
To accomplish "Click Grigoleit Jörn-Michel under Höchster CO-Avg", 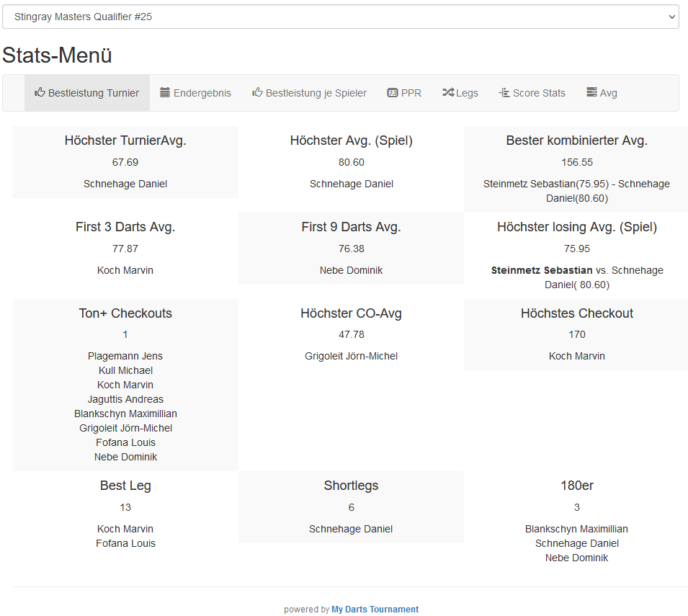I will (351, 356).
